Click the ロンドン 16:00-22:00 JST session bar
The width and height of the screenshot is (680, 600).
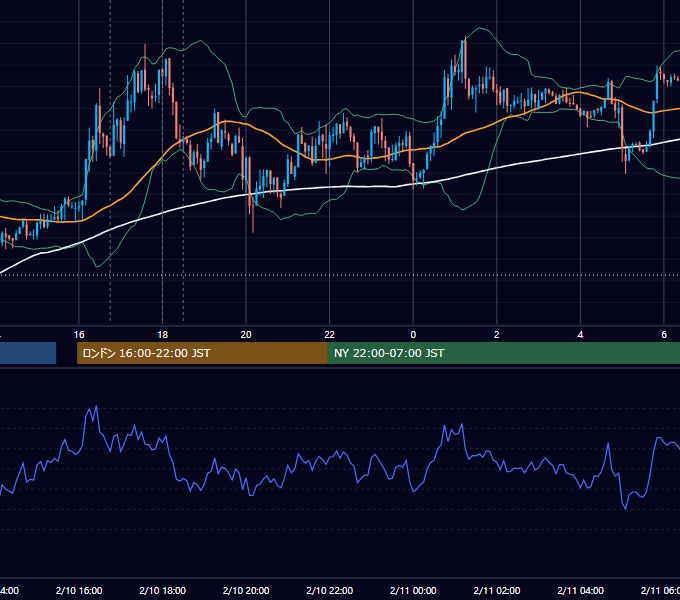point(202,353)
